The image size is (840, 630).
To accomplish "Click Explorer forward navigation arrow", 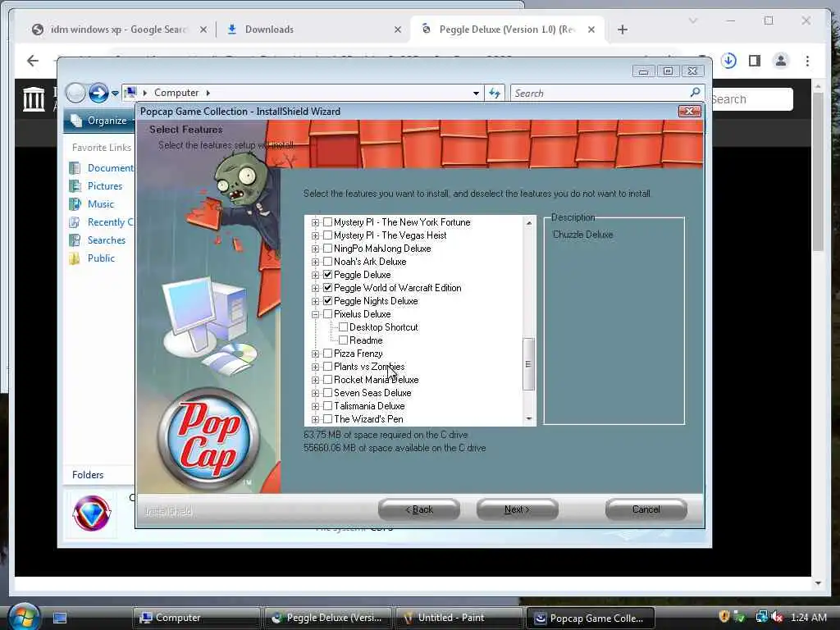I will coord(98,94).
